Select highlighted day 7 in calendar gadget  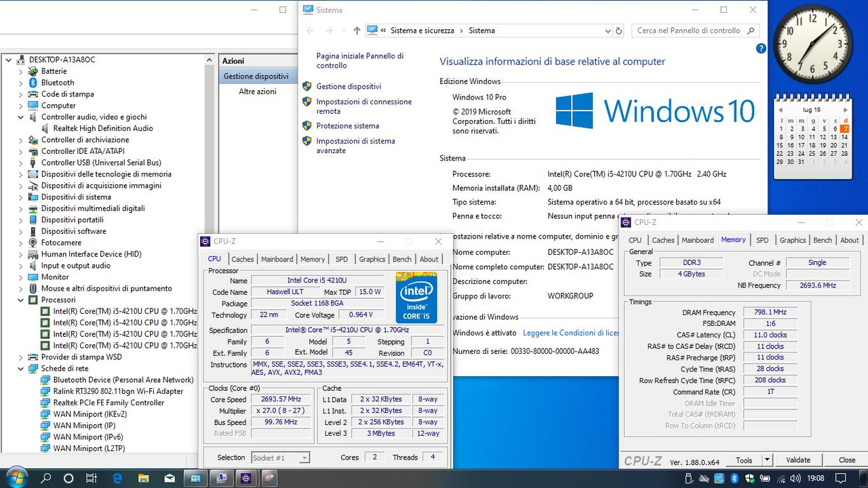845,129
